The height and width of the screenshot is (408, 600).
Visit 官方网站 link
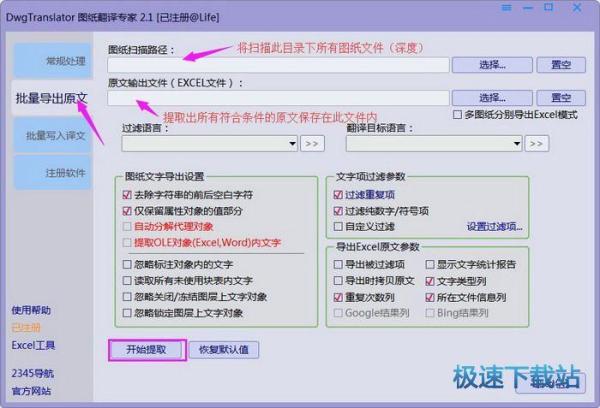click(31, 391)
